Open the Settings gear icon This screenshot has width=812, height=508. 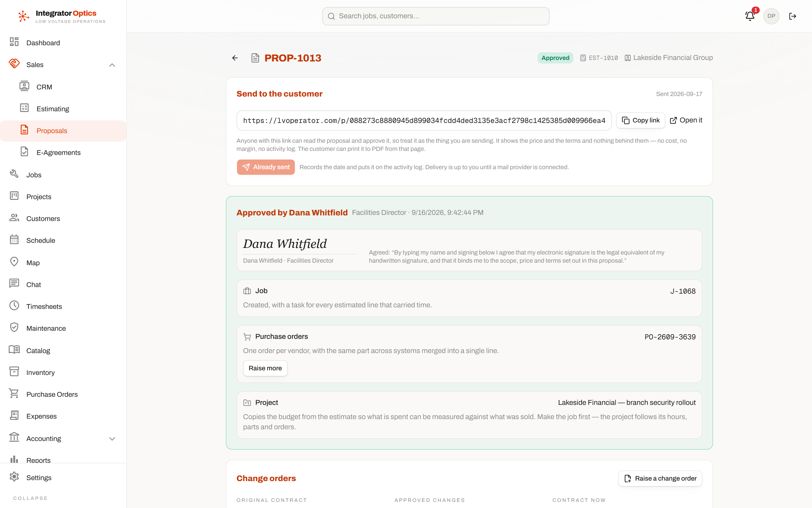tap(14, 477)
